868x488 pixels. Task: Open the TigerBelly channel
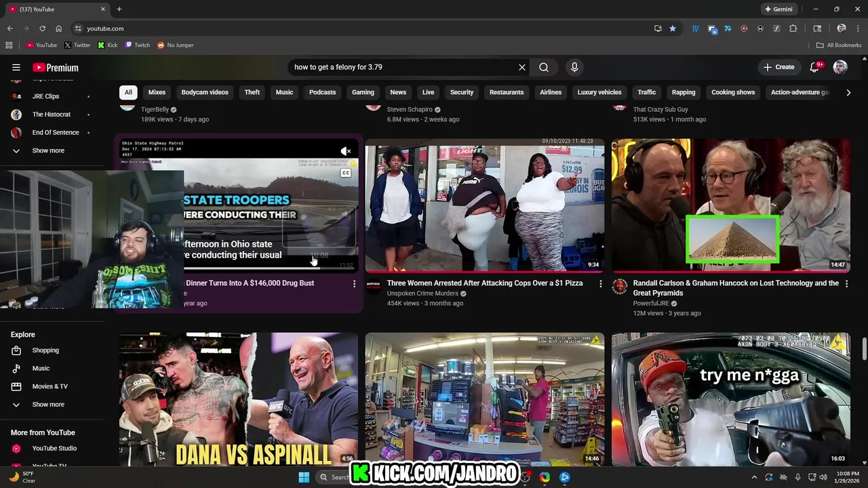click(155, 109)
